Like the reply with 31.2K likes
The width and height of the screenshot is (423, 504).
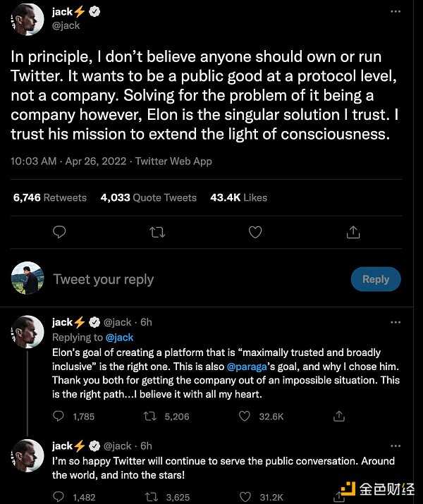click(x=245, y=497)
